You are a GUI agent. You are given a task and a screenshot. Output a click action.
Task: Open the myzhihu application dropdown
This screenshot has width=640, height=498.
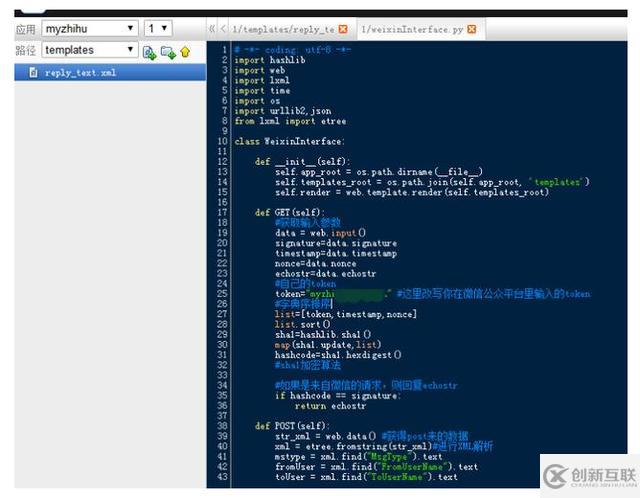pyautogui.click(x=90, y=29)
